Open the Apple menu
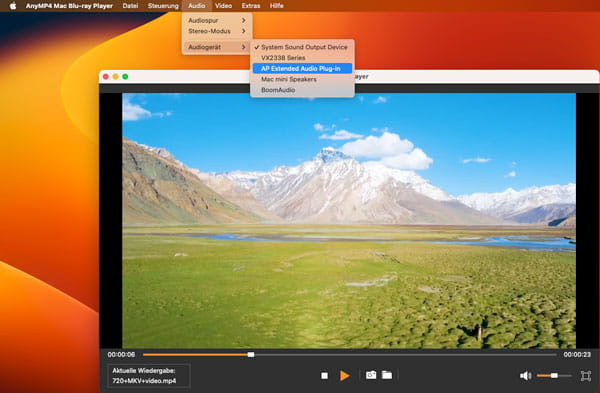This screenshot has width=600, height=393. (13, 6)
